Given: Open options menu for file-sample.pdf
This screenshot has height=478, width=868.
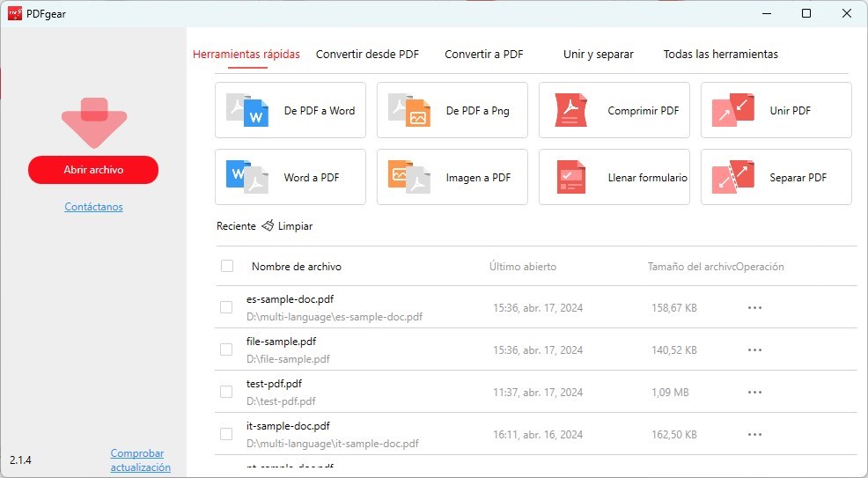Looking at the screenshot, I should tap(754, 349).
